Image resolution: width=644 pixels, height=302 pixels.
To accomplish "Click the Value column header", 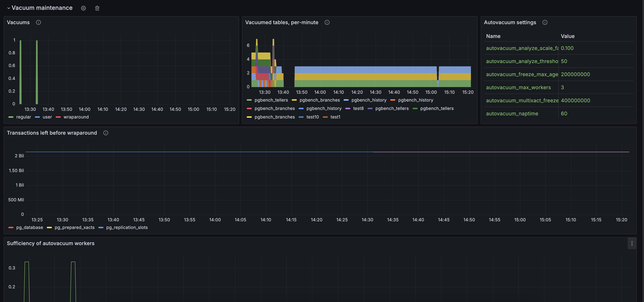I will tap(567, 36).
